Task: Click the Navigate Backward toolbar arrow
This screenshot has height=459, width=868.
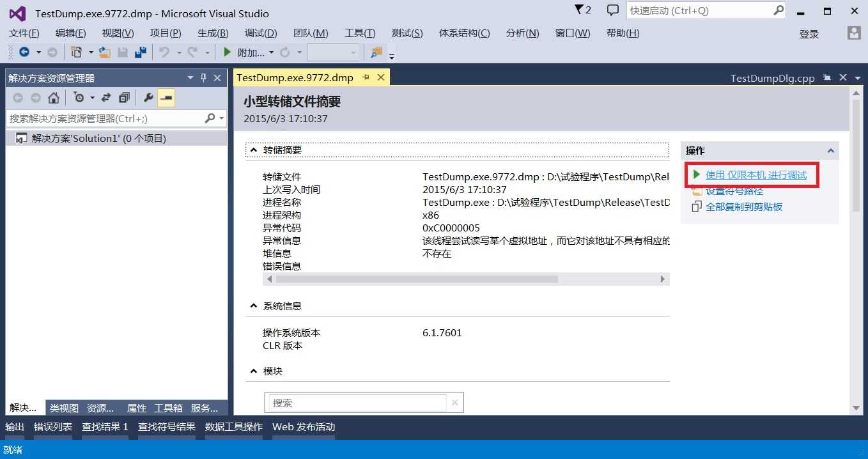Action: point(24,52)
